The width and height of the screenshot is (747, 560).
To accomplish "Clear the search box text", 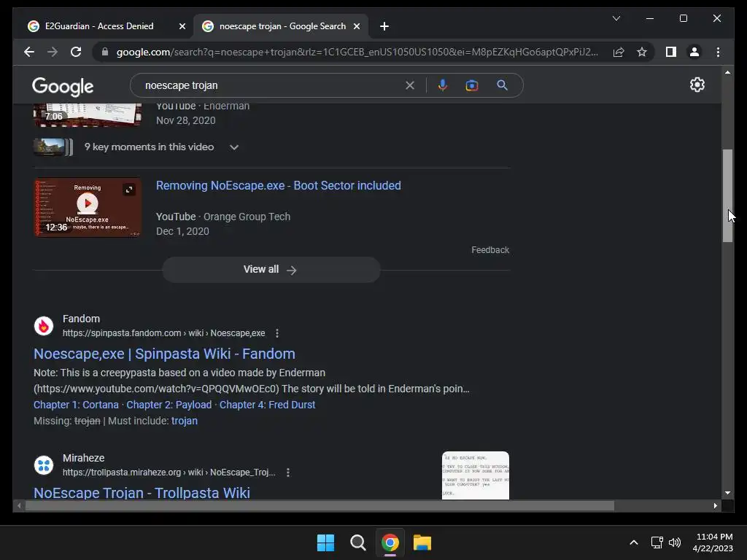I will [x=410, y=85].
